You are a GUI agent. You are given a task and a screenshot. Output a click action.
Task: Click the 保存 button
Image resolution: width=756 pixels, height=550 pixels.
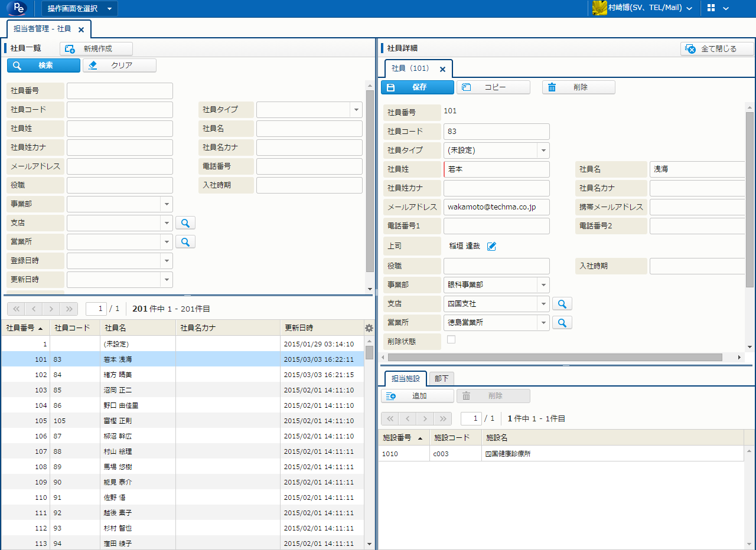pyautogui.click(x=418, y=87)
